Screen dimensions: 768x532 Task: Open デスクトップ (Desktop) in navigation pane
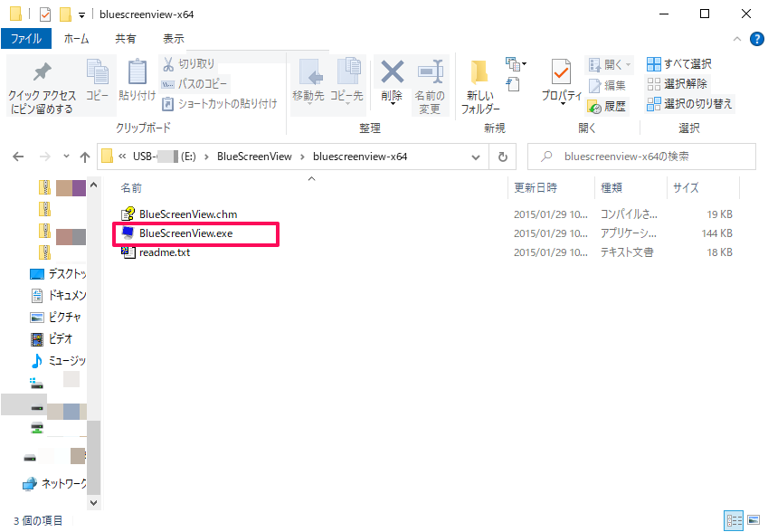(x=59, y=274)
